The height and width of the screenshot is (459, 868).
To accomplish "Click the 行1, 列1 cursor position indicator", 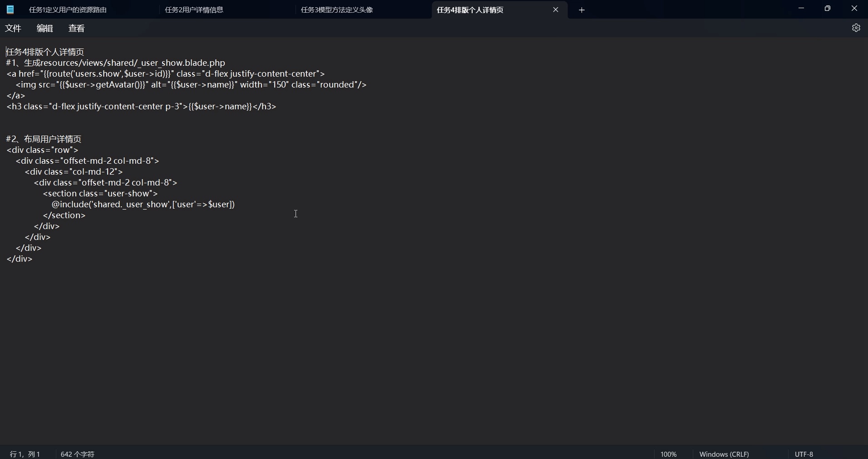I will [25, 454].
